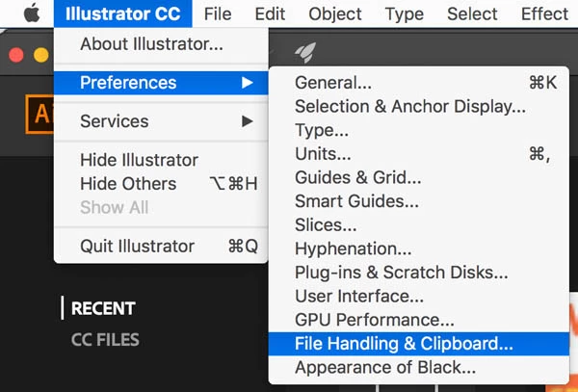Click the red close window button
The width and height of the screenshot is (578, 392).
pyautogui.click(x=16, y=55)
